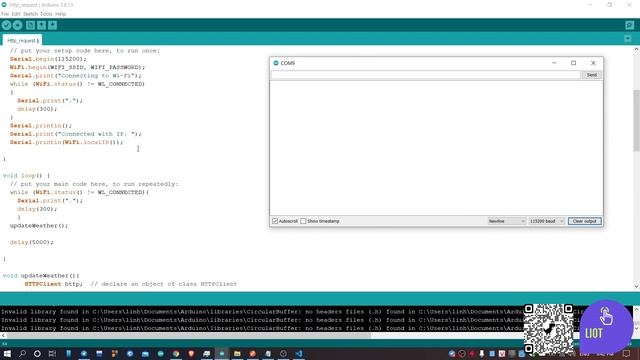The height and width of the screenshot is (360, 640).
Task: Click the editor scroll down arrow
Action: pos(636,286)
